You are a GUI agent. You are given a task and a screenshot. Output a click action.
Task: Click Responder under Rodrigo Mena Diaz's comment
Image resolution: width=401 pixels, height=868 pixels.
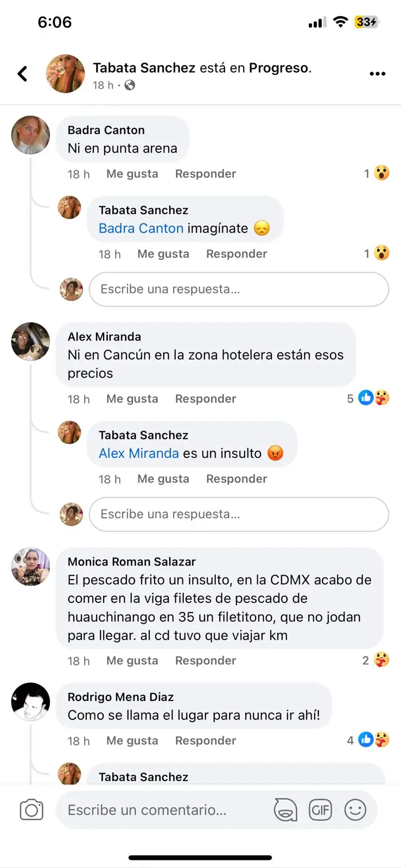205,741
